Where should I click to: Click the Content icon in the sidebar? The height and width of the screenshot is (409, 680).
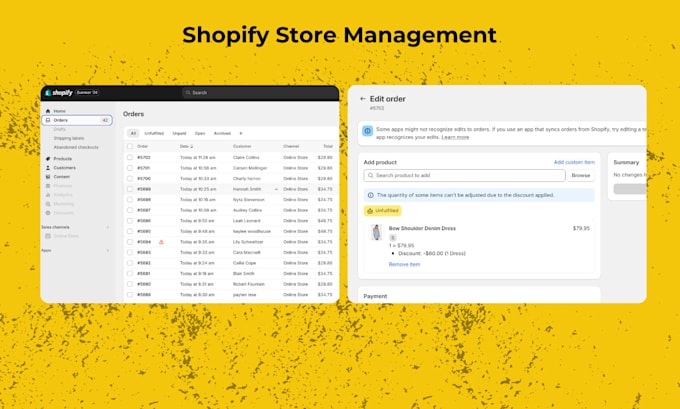[48, 177]
